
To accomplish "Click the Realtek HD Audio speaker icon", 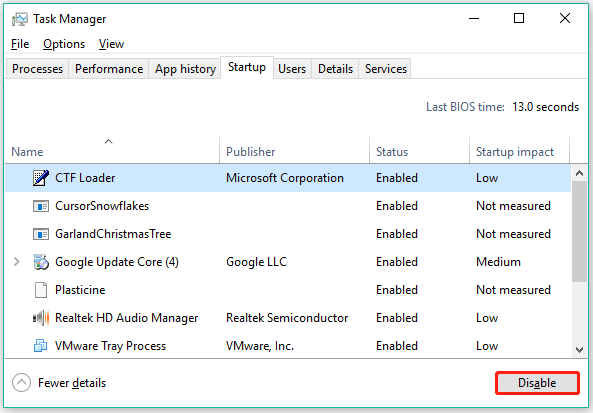I will [40, 318].
